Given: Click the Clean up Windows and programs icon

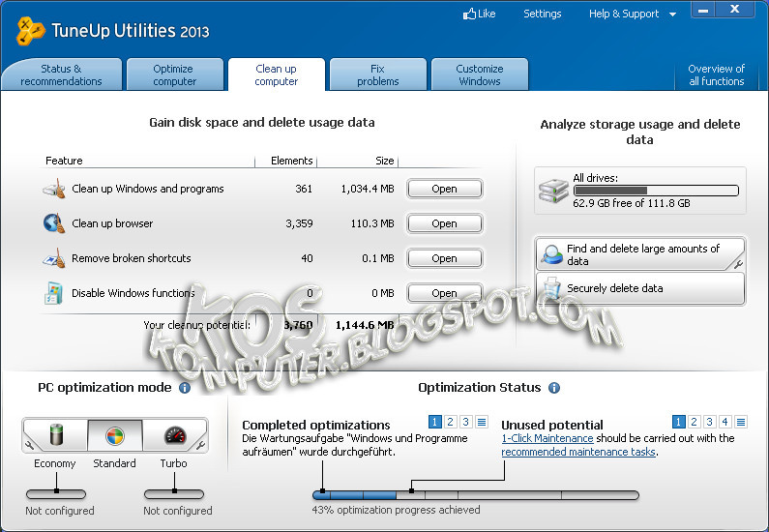Looking at the screenshot, I should click(54, 189).
